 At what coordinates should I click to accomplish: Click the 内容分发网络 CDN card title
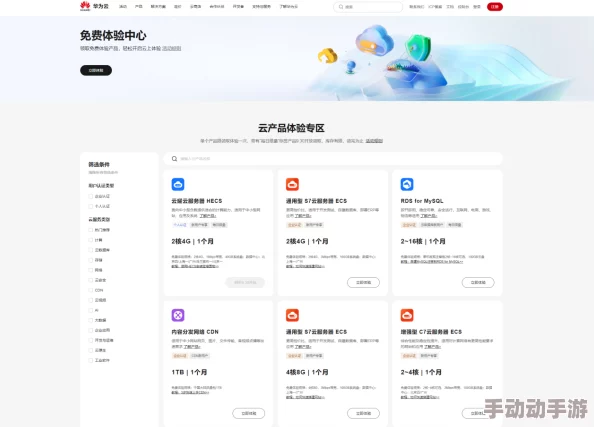coord(195,332)
